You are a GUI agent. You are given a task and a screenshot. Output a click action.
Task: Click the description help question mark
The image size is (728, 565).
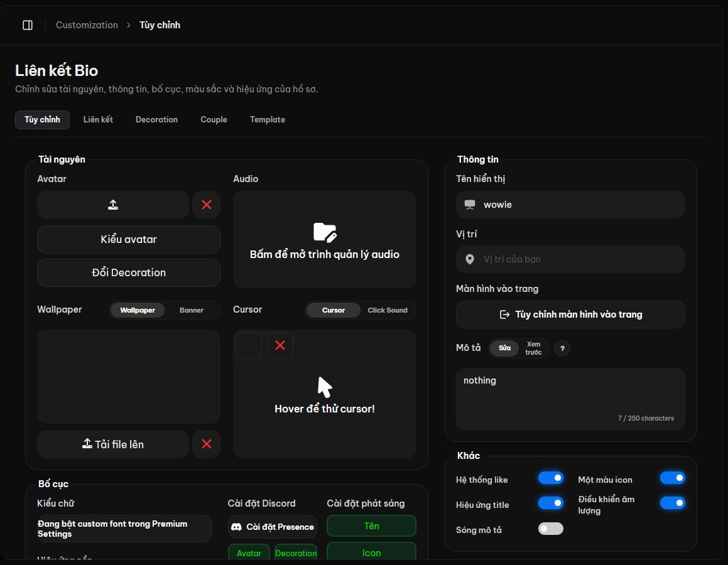point(562,348)
